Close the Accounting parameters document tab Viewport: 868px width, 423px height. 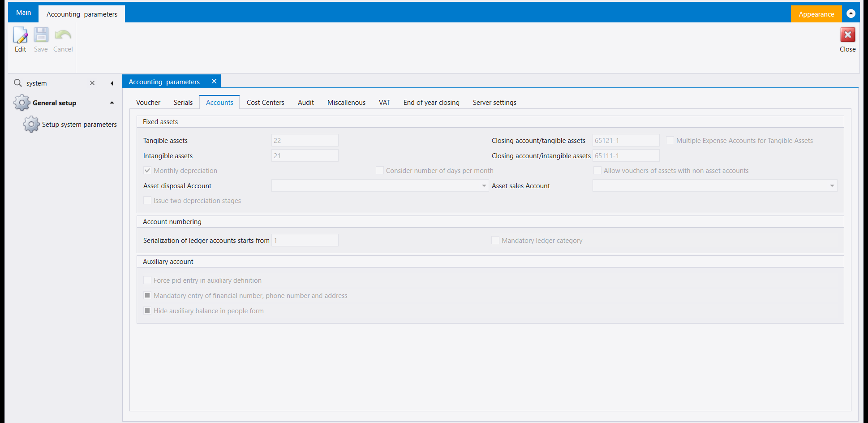click(214, 81)
